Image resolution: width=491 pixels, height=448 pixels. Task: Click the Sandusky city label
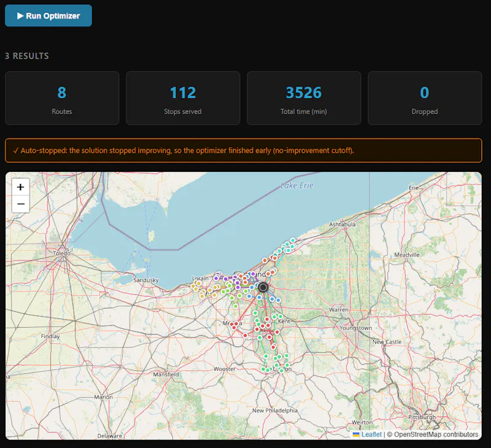pos(146,280)
